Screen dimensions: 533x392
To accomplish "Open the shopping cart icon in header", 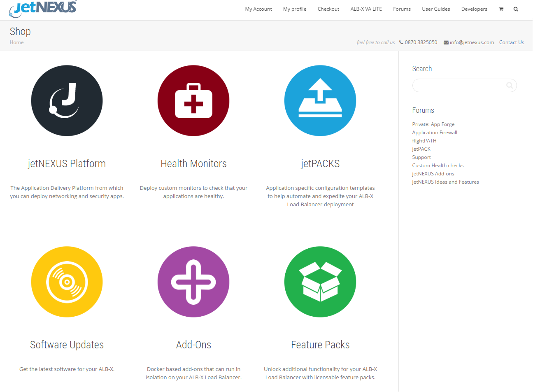I will 501,9.
